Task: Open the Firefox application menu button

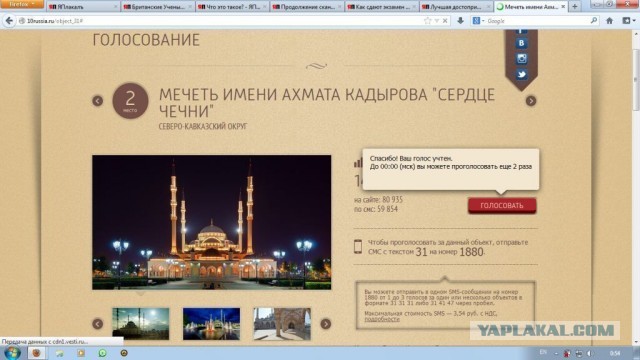Action: (22, 4)
